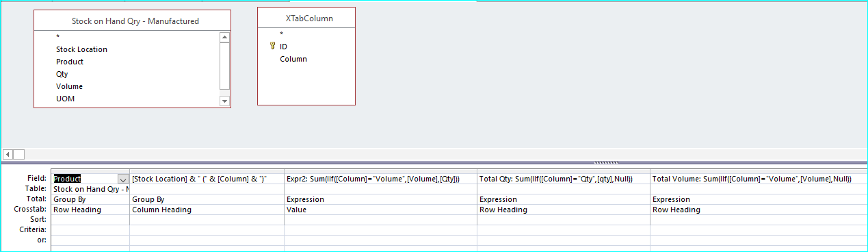The image size is (868, 252).
Task: Select the UOM field in Stock on Hand Qry
Action: click(66, 99)
